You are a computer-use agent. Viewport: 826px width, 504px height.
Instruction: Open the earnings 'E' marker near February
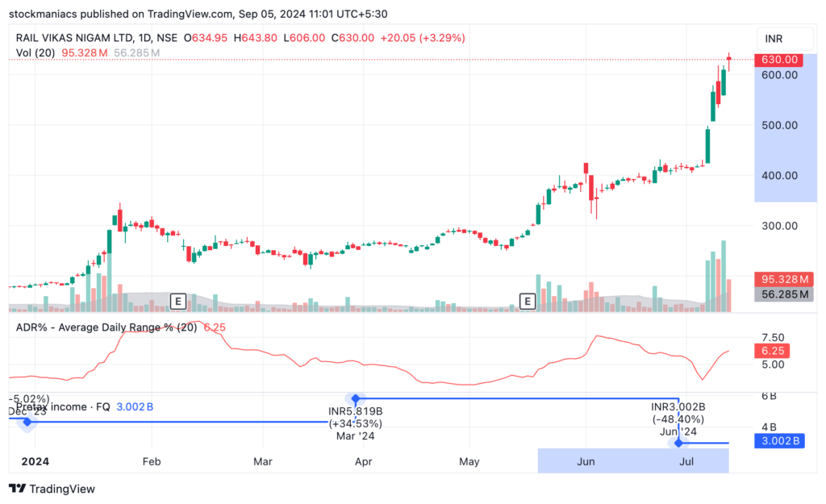[178, 302]
